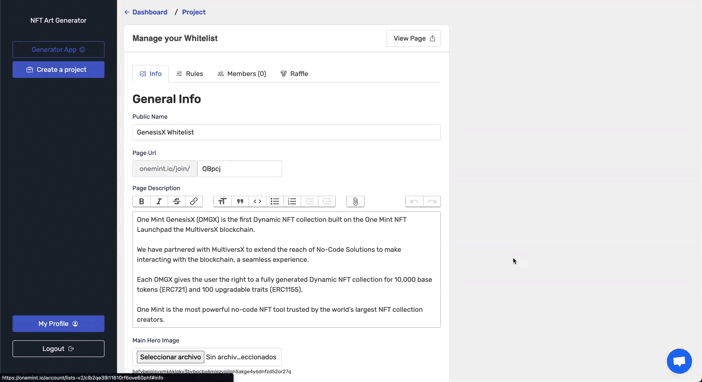Create a bulleted list
Viewport: 702px width, 382px height.
(275, 202)
